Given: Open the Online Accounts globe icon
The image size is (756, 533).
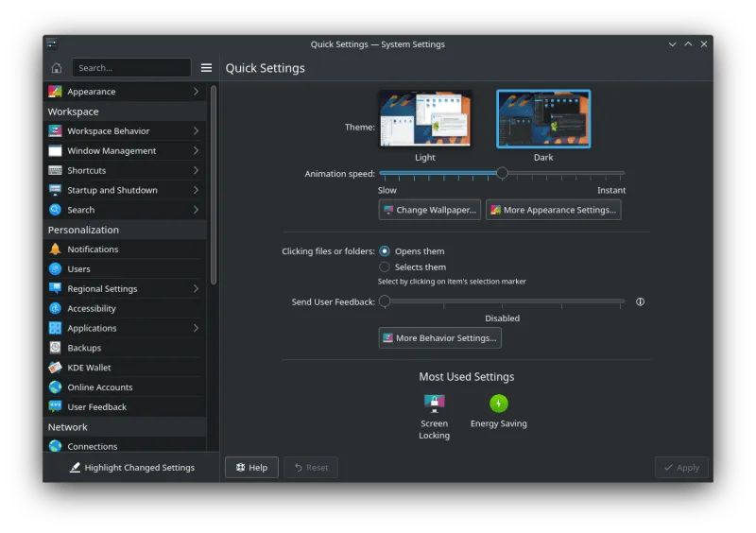Looking at the screenshot, I should click(x=56, y=387).
